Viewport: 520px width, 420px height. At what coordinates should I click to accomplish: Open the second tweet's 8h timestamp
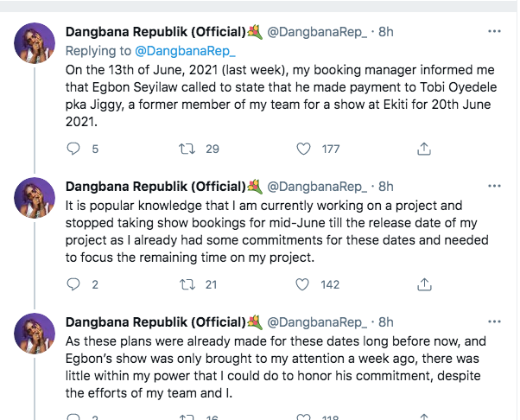click(386, 186)
